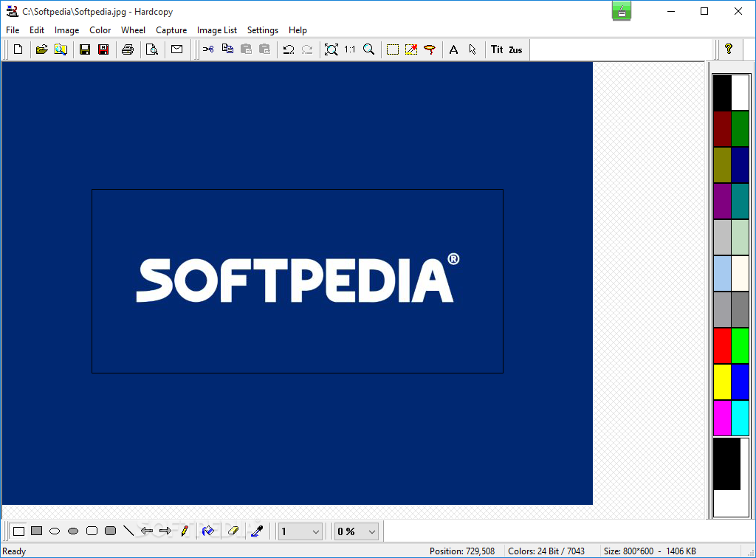
Task: Select the line drawing tool
Action: [128, 531]
